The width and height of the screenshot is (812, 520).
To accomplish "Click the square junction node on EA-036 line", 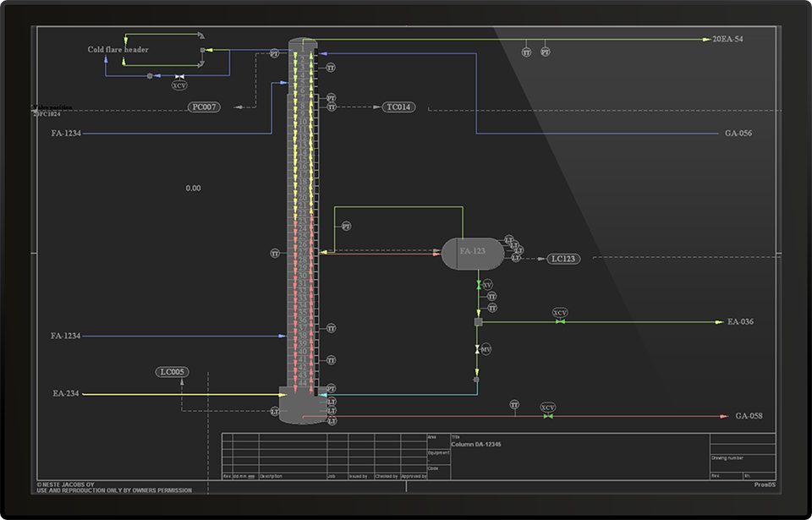I will pos(478,322).
